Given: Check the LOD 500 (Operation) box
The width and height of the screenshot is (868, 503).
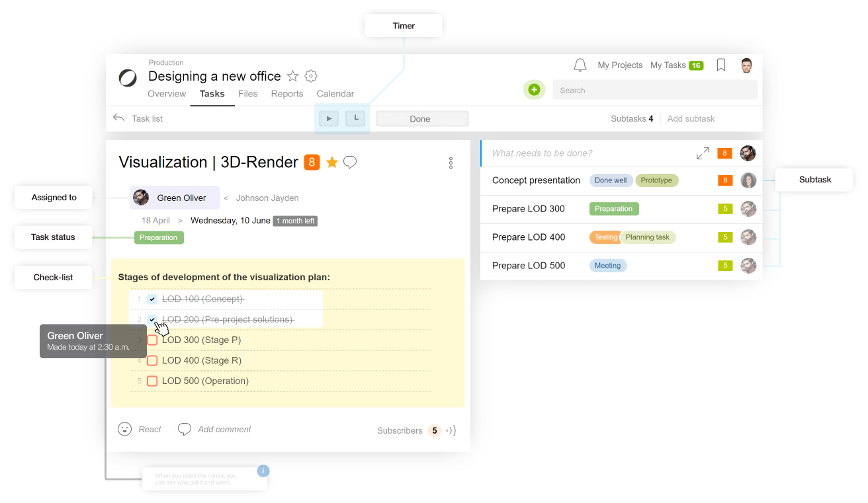Looking at the screenshot, I should coord(152,381).
